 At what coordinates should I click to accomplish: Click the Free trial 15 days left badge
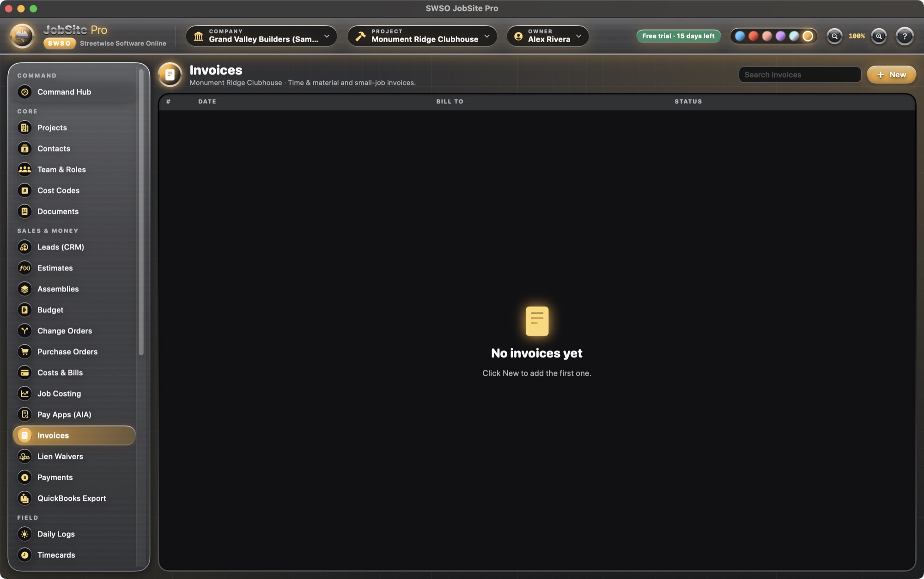[678, 36]
